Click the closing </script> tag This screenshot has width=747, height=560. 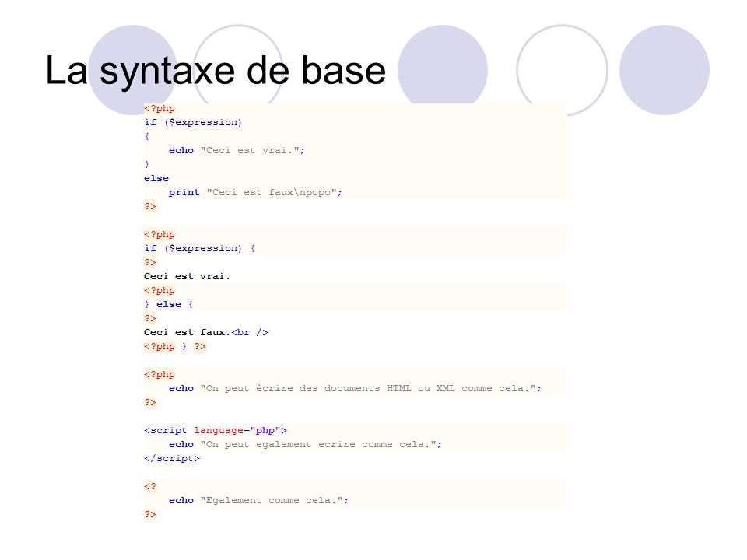pos(172,459)
